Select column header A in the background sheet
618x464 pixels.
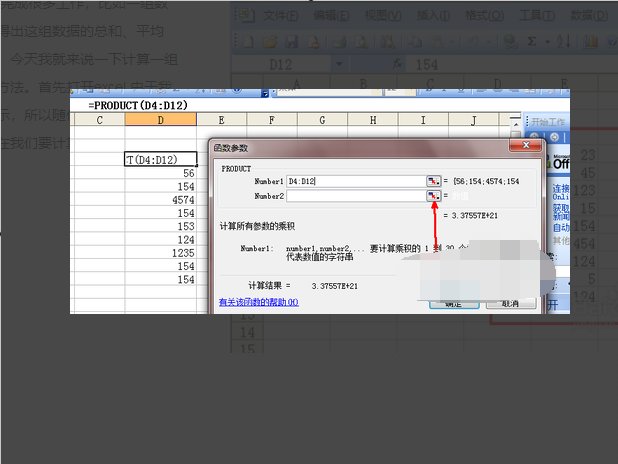pos(296,84)
